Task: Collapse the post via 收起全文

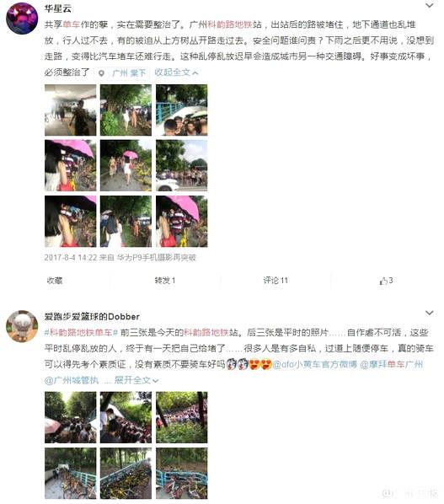Action: pos(176,72)
